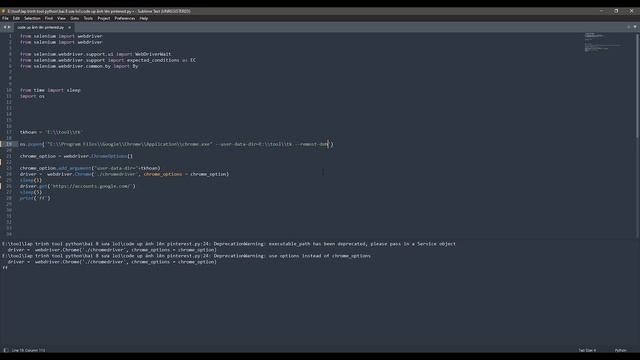
Task: Open the Selection menu
Action: click(x=32, y=18)
